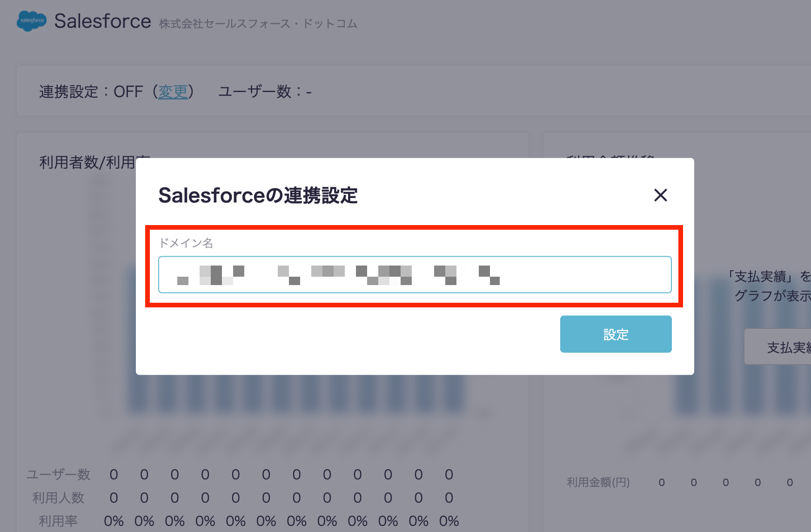Click the ユーザー数：- summary text

tap(264, 92)
